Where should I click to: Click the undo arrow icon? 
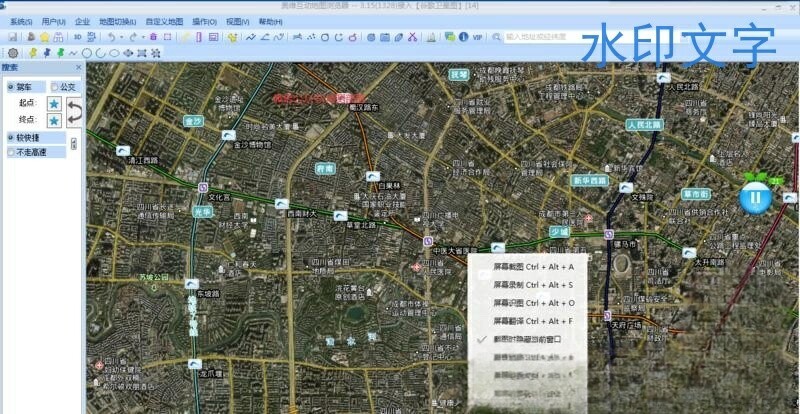(111, 37)
